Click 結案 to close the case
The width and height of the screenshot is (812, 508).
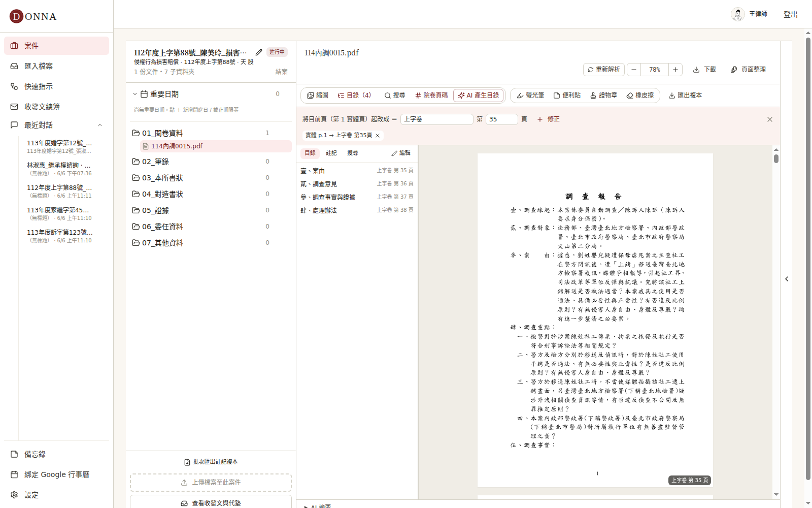point(282,72)
